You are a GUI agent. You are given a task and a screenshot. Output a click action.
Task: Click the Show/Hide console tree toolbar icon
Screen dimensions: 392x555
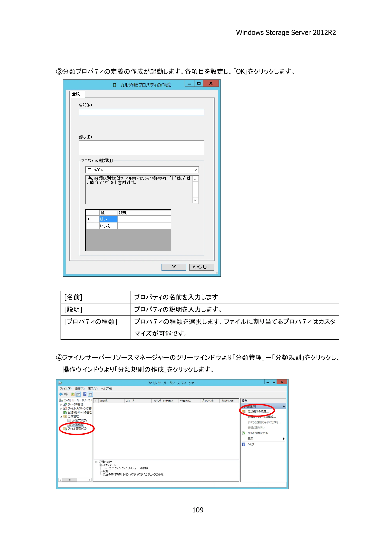(x=78, y=394)
